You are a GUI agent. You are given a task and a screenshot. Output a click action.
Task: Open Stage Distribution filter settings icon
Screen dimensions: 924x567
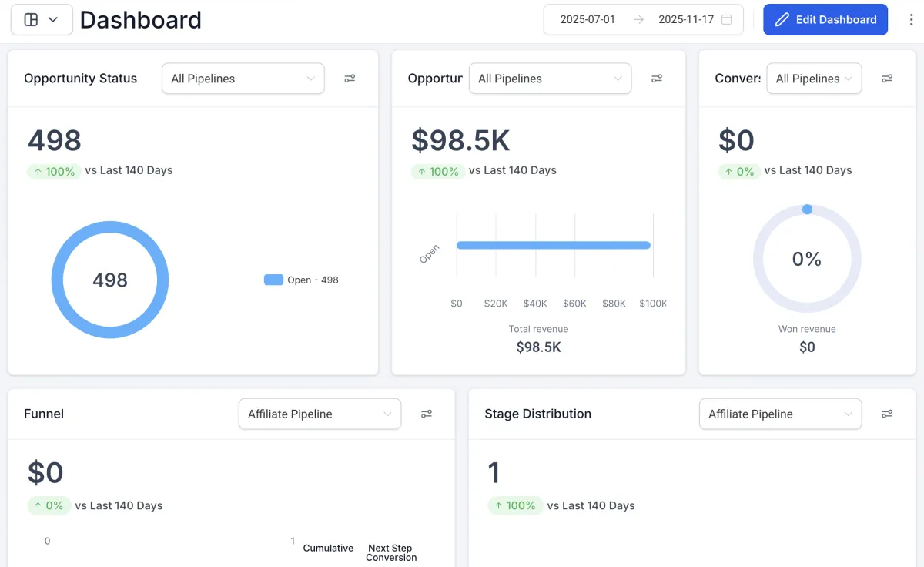click(x=887, y=414)
